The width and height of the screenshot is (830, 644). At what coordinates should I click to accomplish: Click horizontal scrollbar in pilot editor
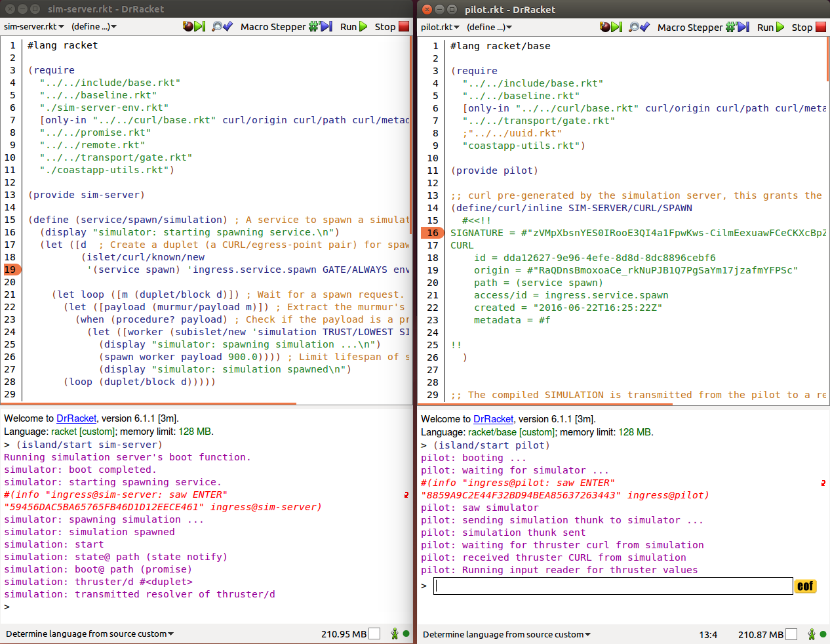point(545,404)
